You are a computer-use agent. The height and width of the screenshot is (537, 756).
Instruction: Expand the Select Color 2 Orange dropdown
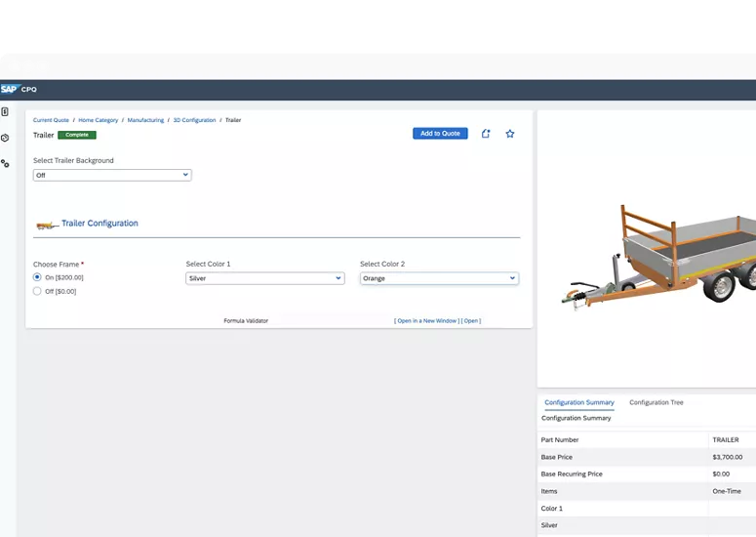439,278
